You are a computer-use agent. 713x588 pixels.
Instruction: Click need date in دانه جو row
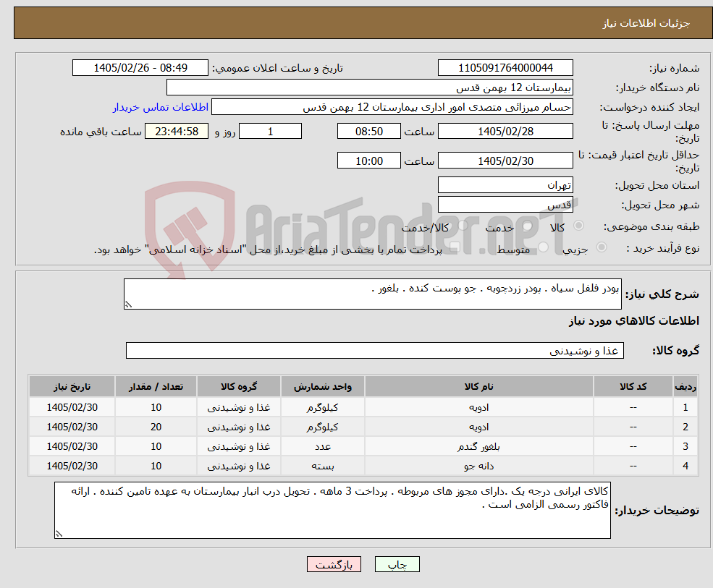[x=72, y=466]
